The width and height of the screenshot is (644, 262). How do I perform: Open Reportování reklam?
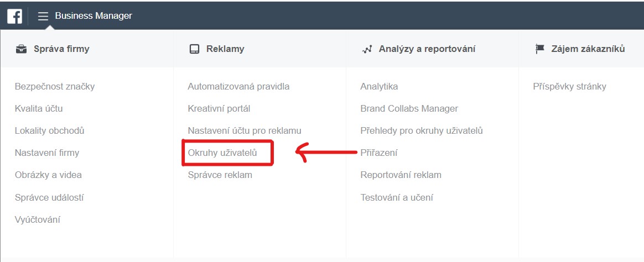tap(401, 175)
